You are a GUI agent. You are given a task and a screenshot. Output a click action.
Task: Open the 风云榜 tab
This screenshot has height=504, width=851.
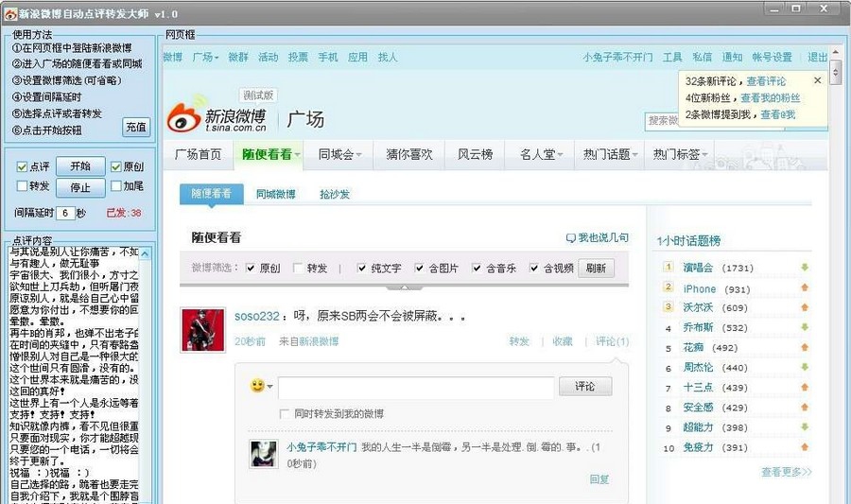coord(475,155)
